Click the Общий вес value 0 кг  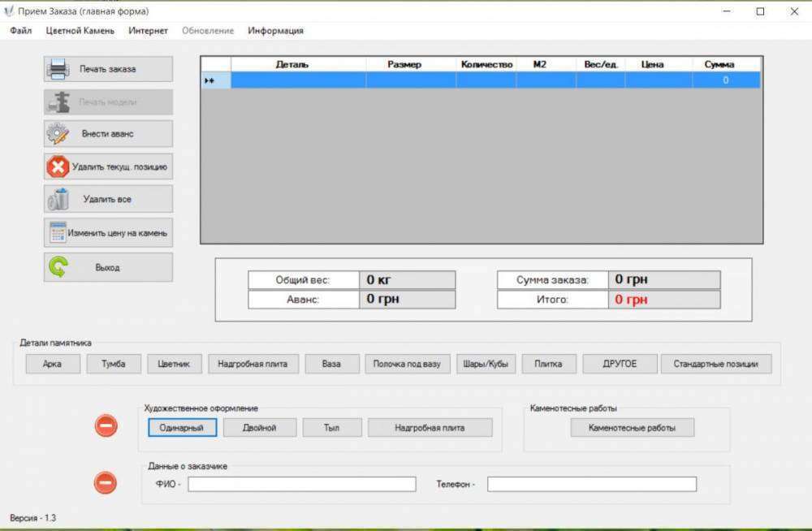click(407, 280)
